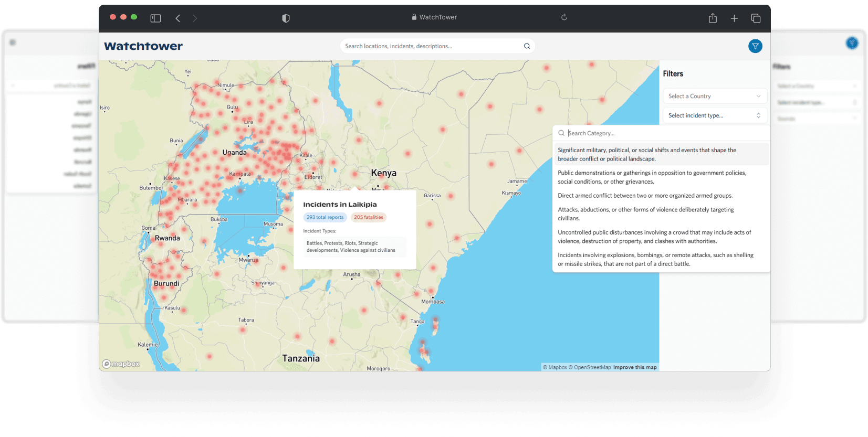Image resolution: width=868 pixels, height=437 pixels.
Task: Select 'Direct armed conflict' category option
Action: coord(645,196)
